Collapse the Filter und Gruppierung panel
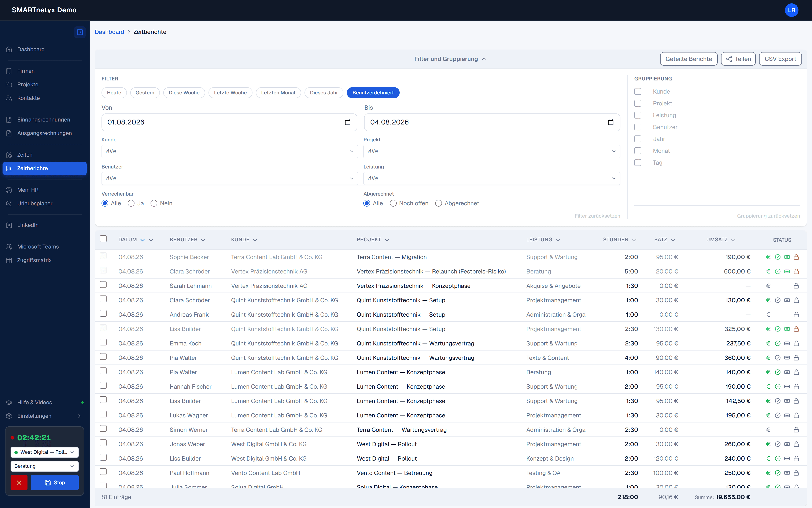812x508 pixels. click(x=450, y=59)
